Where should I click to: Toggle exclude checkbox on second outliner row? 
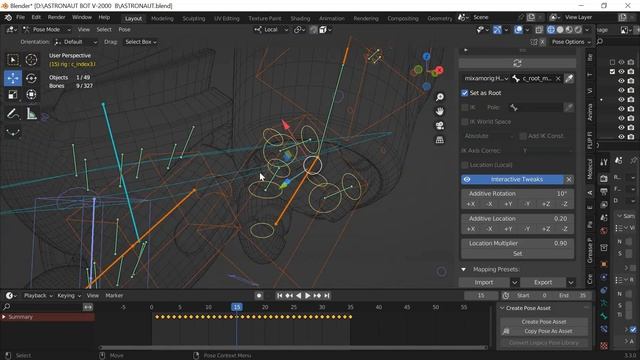point(612,71)
